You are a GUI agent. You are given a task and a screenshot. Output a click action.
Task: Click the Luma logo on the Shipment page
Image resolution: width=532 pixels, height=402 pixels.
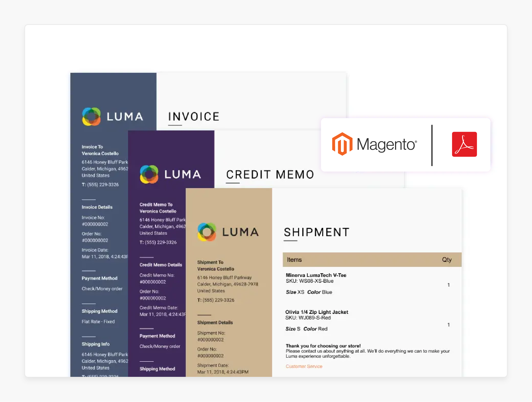[228, 232]
